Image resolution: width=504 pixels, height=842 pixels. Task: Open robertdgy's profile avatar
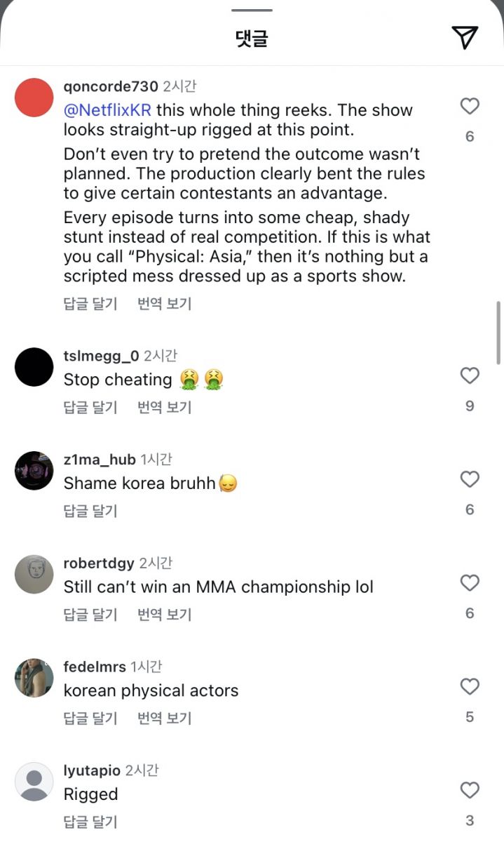tap(34, 575)
